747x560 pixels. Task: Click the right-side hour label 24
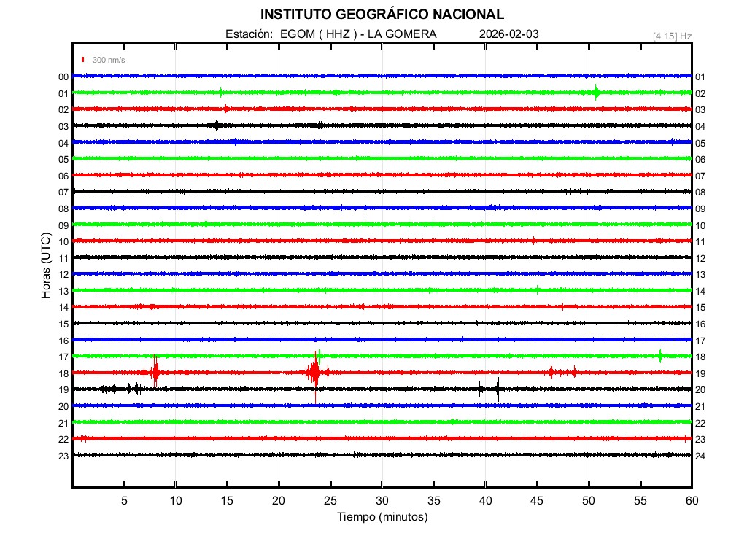(700, 456)
